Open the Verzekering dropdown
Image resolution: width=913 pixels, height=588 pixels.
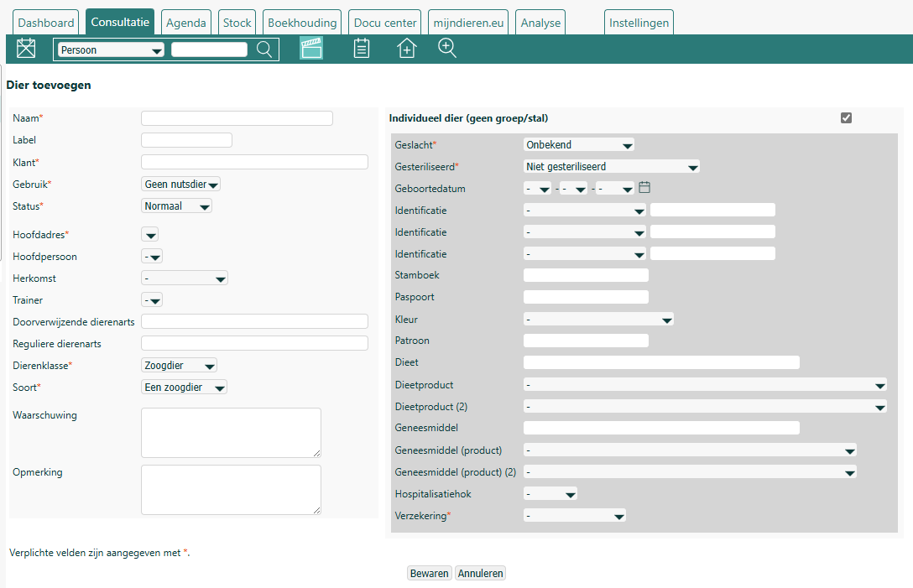pos(574,517)
